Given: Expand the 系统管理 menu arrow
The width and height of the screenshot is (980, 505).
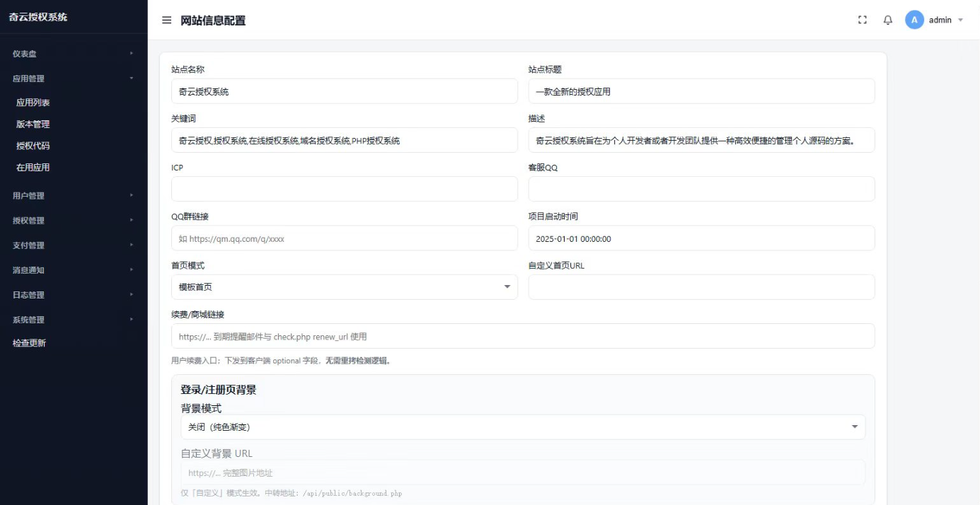Looking at the screenshot, I should pyautogui.click(x=132, y=319).
